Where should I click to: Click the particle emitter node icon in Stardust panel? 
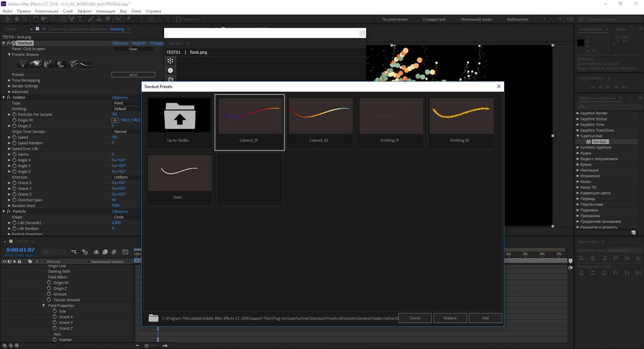coord(170,61)
